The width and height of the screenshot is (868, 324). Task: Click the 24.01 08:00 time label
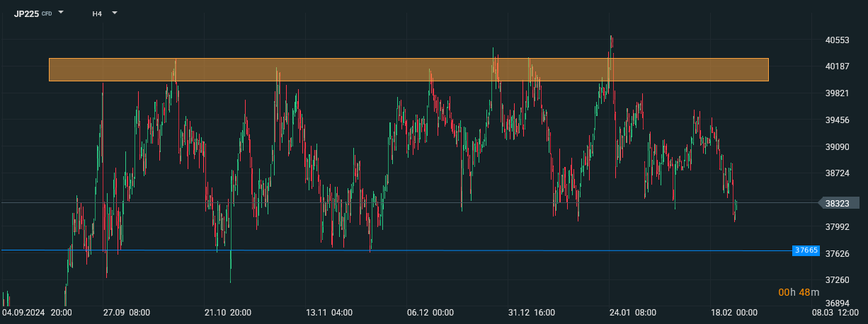pos(633,313)
